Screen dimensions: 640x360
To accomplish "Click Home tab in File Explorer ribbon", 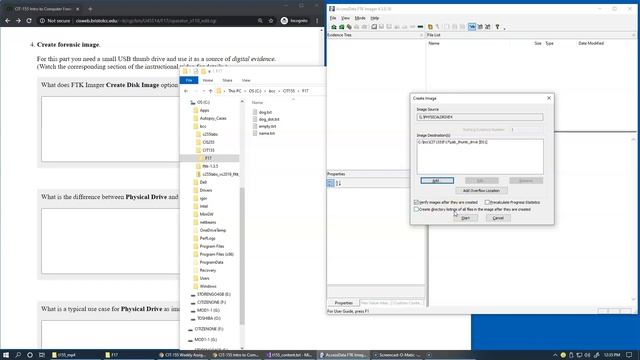I will (x=208, y=80).
